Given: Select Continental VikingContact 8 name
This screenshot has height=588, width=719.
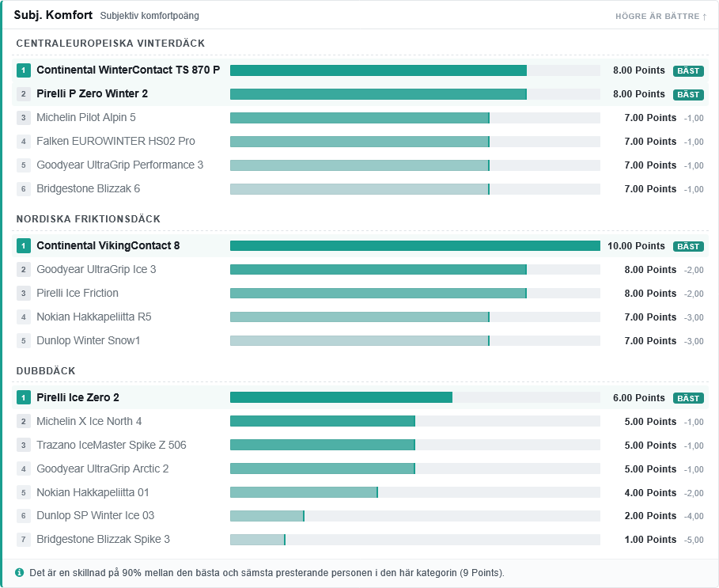Looking at the screenshot, I should click(x=108, y=245).
